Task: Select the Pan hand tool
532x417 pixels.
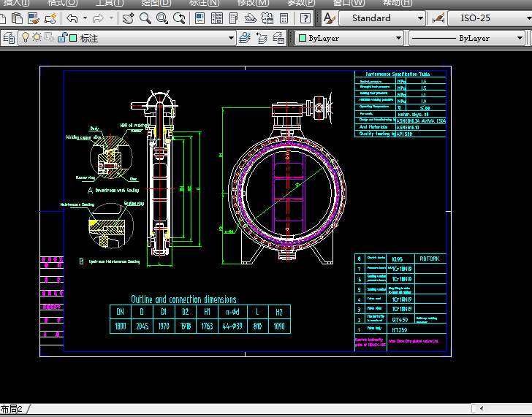Action: 129,18
